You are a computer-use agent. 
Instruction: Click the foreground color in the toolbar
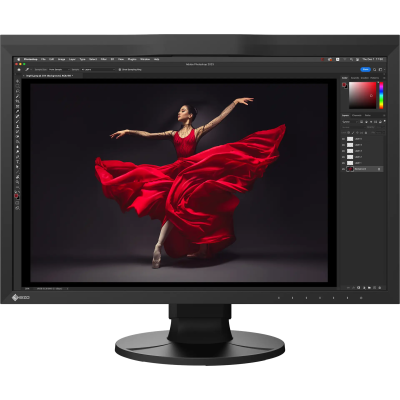(x=16, y=196)
